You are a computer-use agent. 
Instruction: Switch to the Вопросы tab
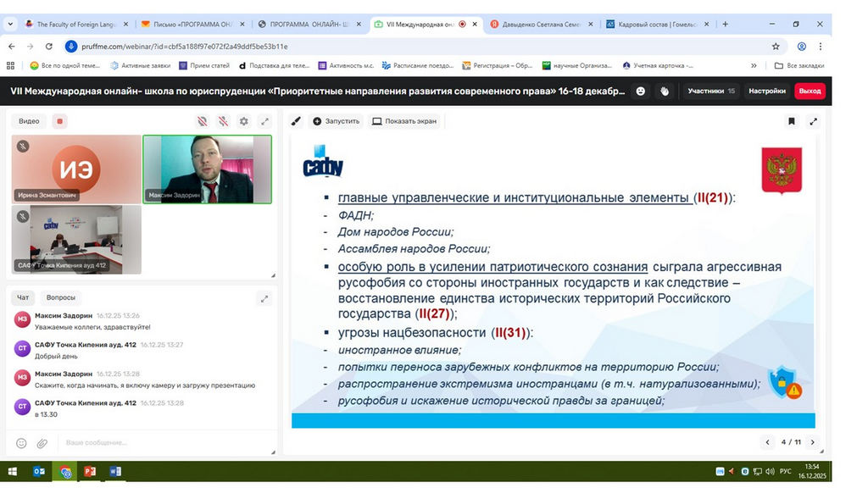(61, 297)
